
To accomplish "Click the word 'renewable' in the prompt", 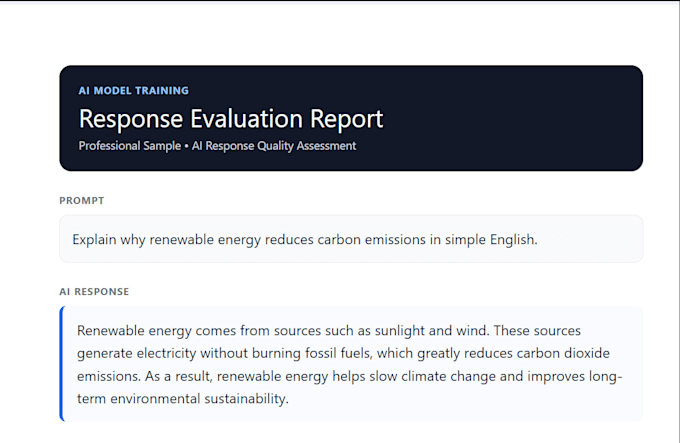I will pos(182,239).
